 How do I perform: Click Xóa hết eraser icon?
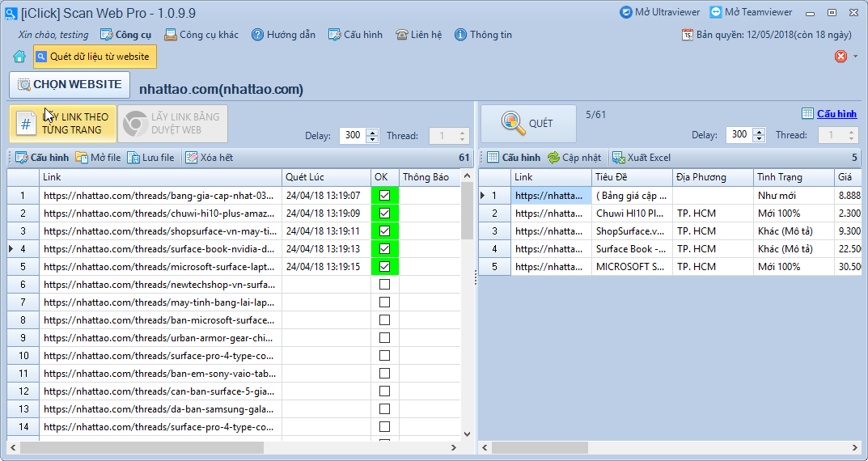pos(192,158)
